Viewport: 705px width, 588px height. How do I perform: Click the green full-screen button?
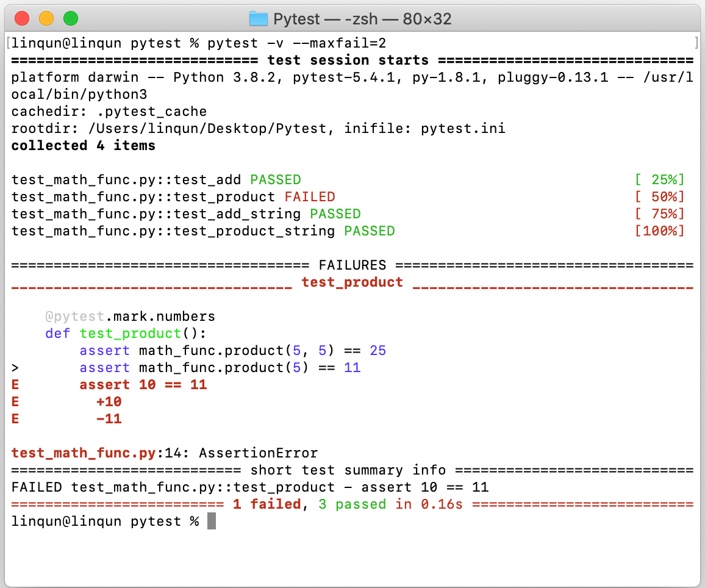click(71, 18)
